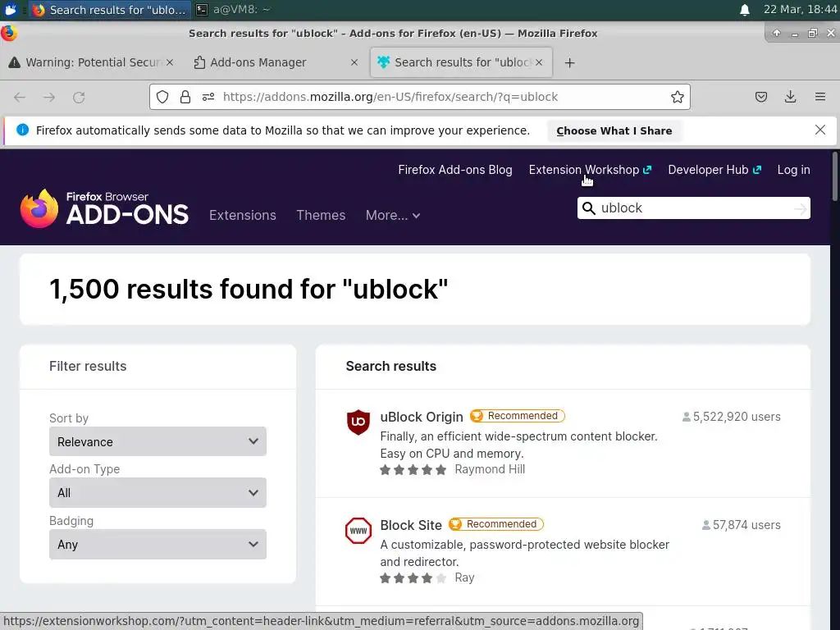The height and width of the screenshot is (630, 840).
Task: Open the Firefox hamburger application menu
Action: pyautogui.click(x=820, y=97)
